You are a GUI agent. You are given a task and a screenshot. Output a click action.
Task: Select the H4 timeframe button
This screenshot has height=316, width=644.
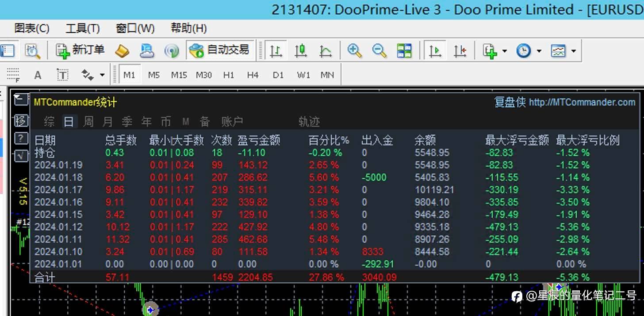(x=253, y=75)
